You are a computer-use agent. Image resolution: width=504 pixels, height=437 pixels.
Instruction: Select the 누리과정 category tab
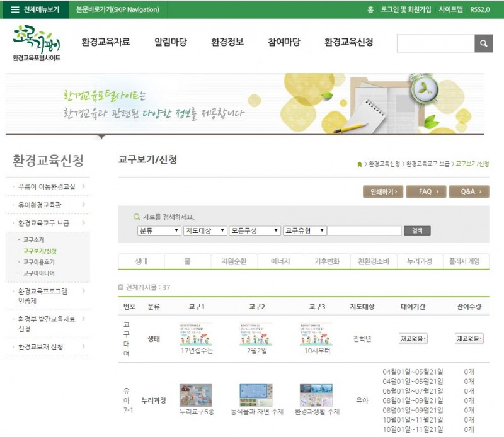(420, 261)
